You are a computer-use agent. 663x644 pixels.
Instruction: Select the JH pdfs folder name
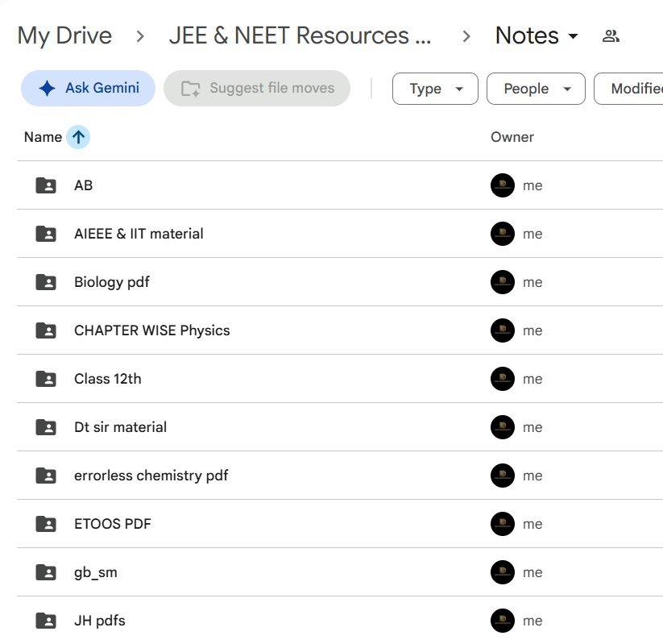point(100,621)
